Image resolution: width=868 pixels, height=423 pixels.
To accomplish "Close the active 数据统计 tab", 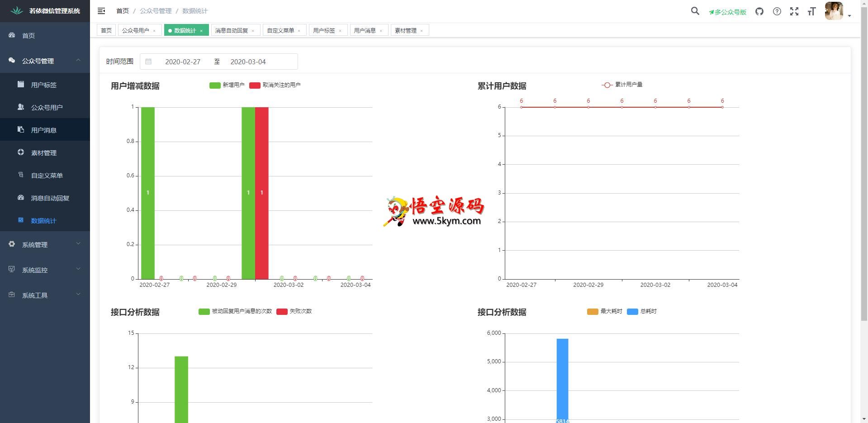I will click(201, 31).
